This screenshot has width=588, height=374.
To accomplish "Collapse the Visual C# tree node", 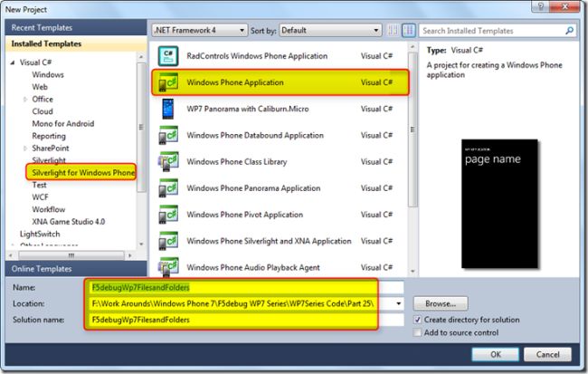I will tap(13, 62).
